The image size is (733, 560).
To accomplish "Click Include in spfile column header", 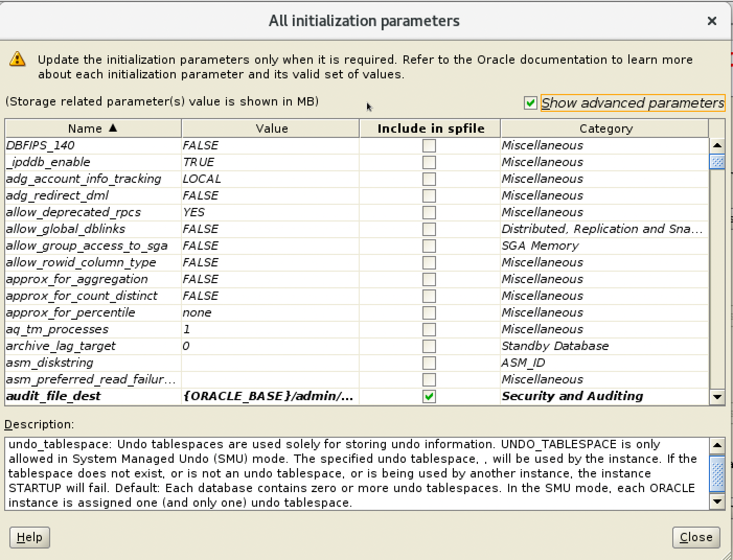I will 430,129.
